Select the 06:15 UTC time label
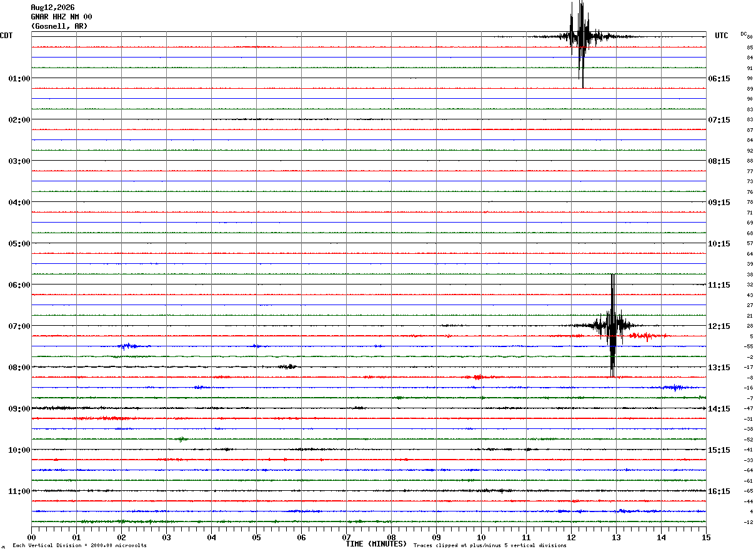This screenshot has width=756, height=554. pyautogui.click(x=719, y=79)
